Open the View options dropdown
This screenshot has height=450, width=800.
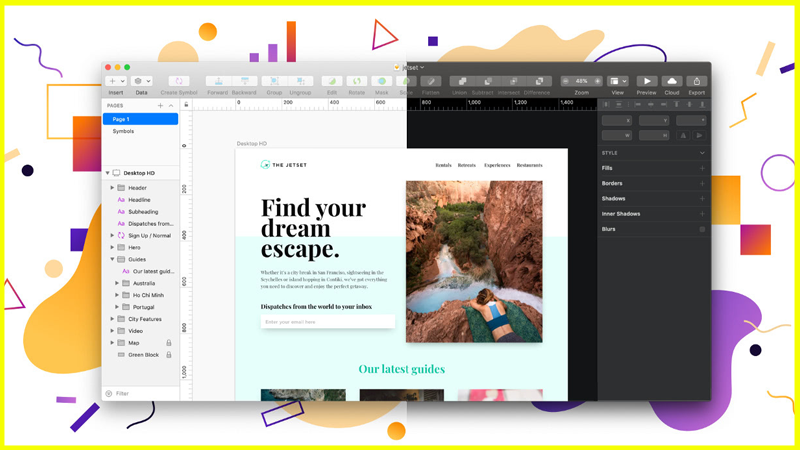pos(617,81)
